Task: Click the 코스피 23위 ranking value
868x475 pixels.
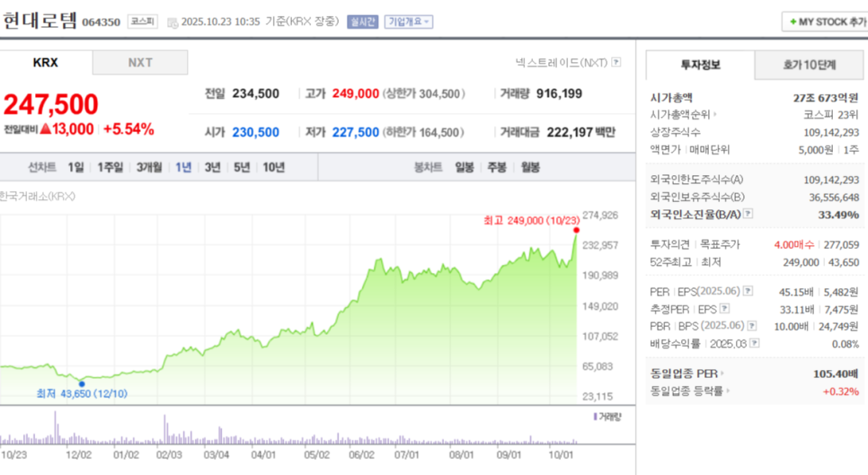Action: [x=831, y=114]
